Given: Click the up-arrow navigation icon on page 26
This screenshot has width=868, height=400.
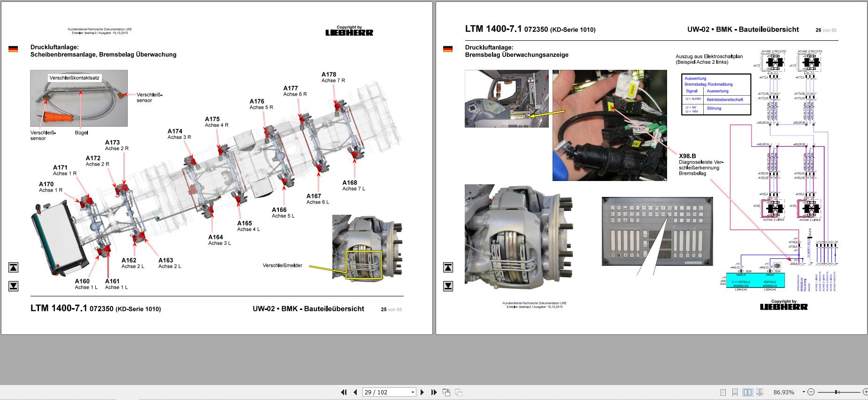Looking at the screenshot, I should click(448, 267).
